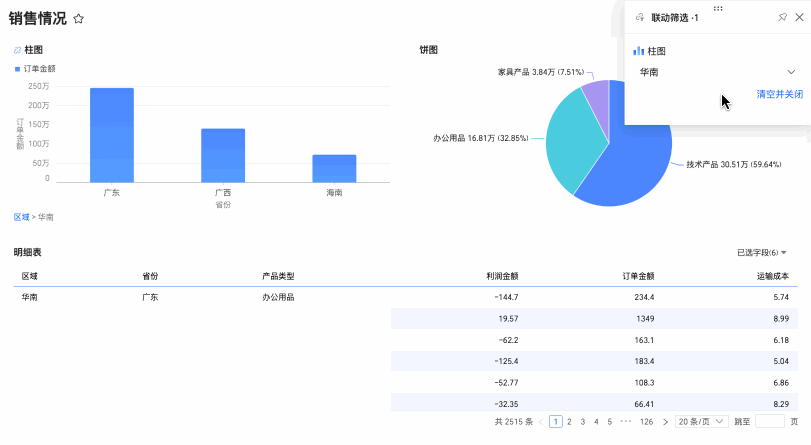Click 华南 in the drill breadcrumb

pyautogui.click(x=46, y=217)
